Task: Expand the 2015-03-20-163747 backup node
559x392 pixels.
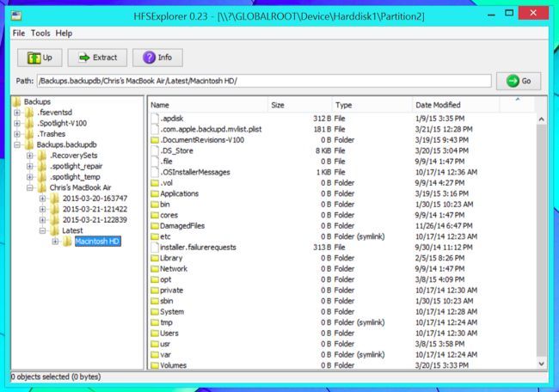Action: click(42, 199)
